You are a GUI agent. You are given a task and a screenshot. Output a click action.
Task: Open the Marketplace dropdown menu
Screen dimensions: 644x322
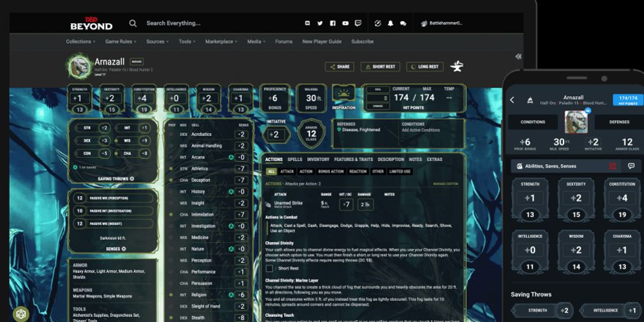coord(222,42)
